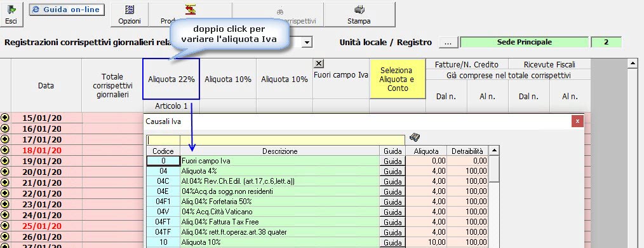The image size is (644, 248).
Task: Select the Aliquota 22% column header
Action: tap(171, 79)
